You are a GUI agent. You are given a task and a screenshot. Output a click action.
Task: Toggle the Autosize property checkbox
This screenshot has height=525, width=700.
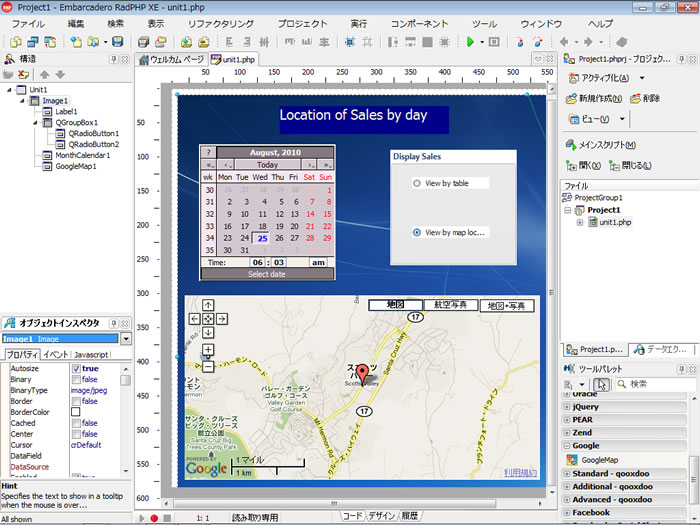(x=76, y=369)
